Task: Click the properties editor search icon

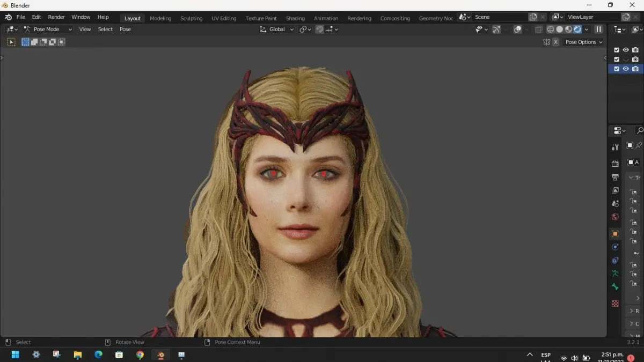Action: [640, 130]
